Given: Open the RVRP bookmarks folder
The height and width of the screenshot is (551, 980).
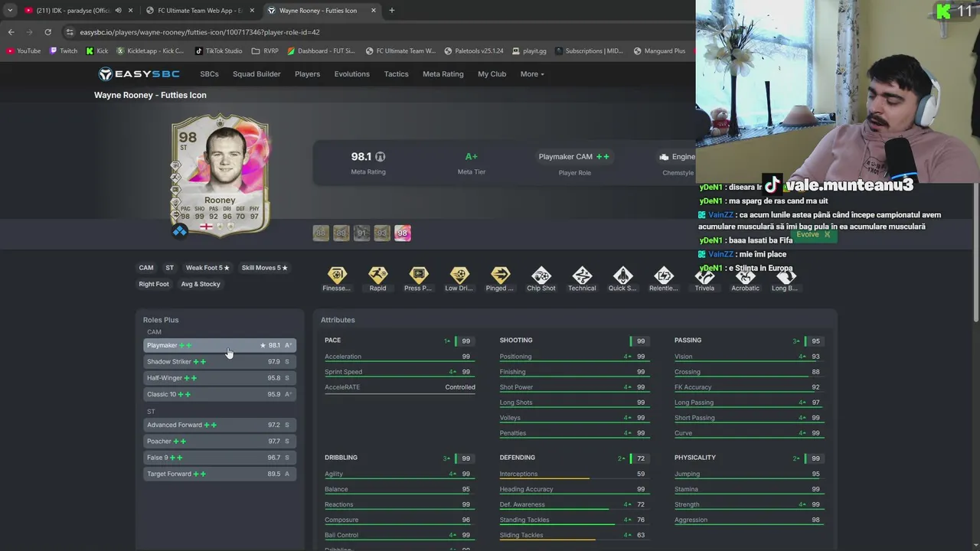Looking at the screenshot, I should (265, 51).
